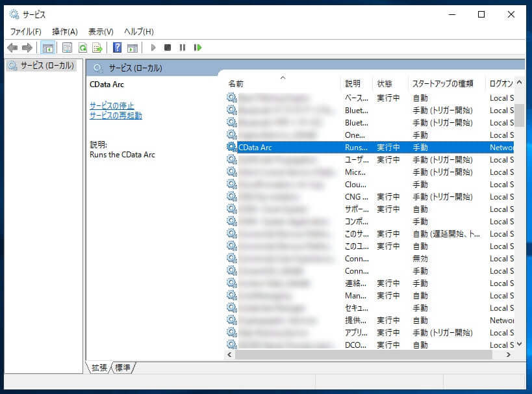Screen dimensions: 532x394
Task: Toggle the console tree visibility icon
Action: click(x=47, y=47)
